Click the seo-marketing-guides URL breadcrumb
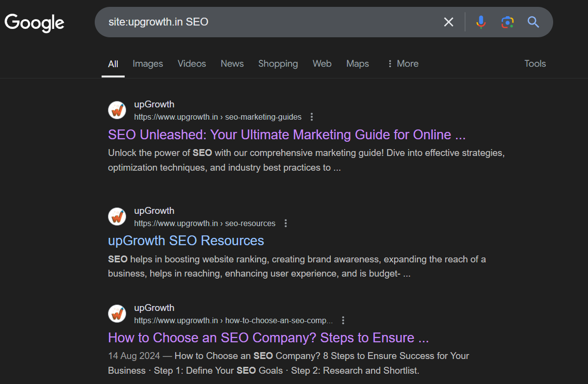This screenshot has width=588, height=384. (217, 117)
